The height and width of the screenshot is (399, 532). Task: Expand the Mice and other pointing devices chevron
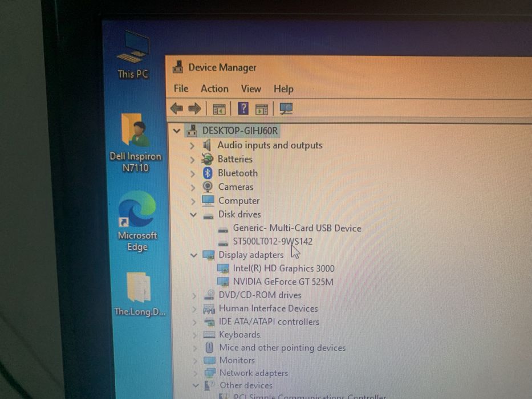pyautogui.click(x=195, y=348)
